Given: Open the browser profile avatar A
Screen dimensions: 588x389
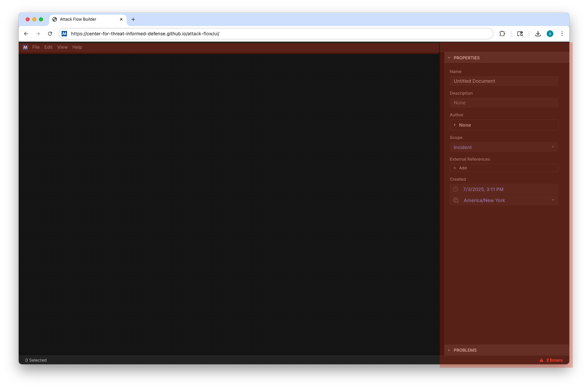Looking at the screenshot, I should tap(550, 34).
